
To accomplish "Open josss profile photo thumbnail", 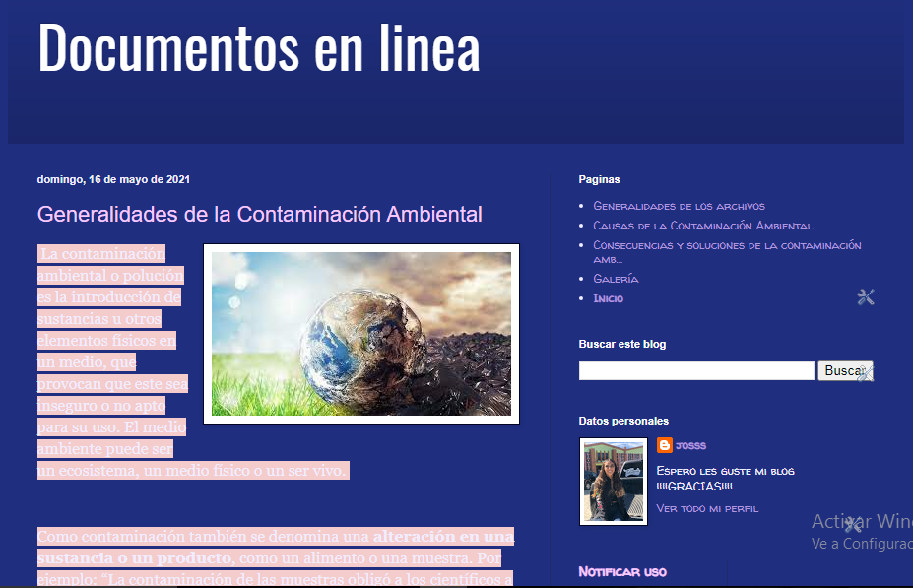I will [x=613, y=482].
